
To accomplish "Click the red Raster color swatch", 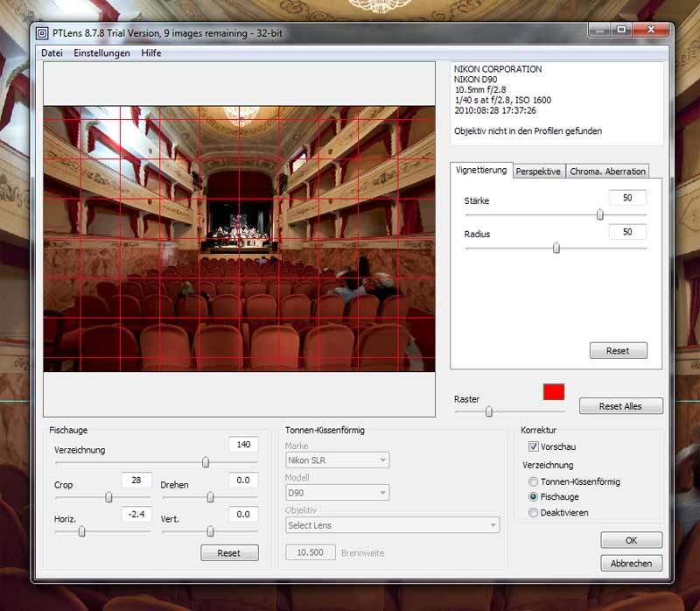I will pos(554,391).
